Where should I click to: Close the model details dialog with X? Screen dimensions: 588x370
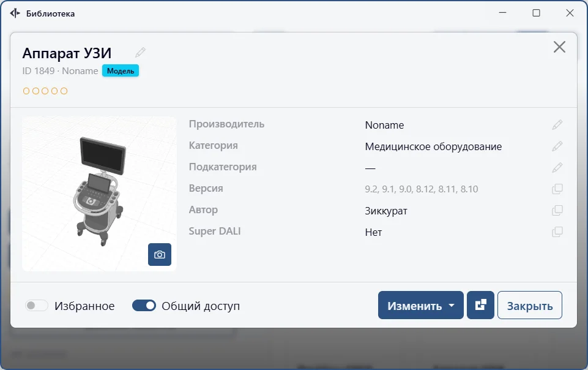[559, 47]
